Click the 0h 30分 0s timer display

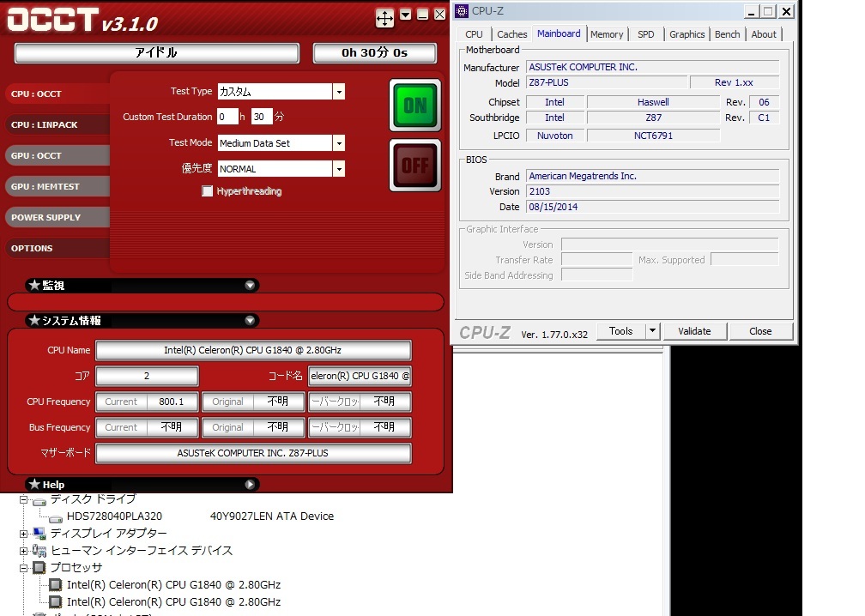coord(374,53)
